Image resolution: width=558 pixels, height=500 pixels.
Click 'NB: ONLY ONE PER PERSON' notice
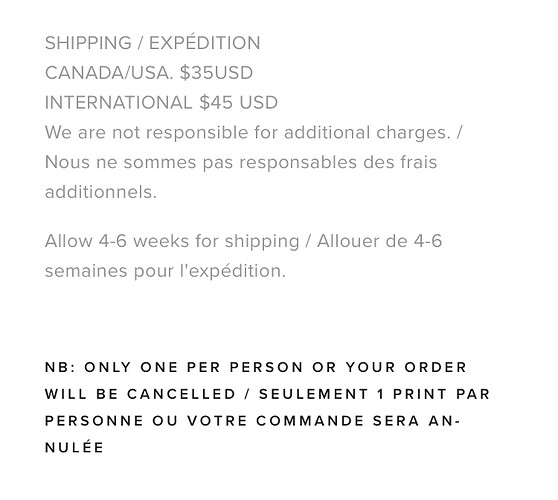174,367
